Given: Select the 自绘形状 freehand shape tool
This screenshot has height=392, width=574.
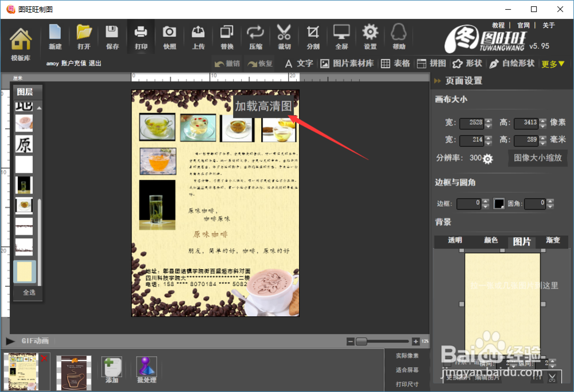Looking at the screenshot, I should point(512,64).
